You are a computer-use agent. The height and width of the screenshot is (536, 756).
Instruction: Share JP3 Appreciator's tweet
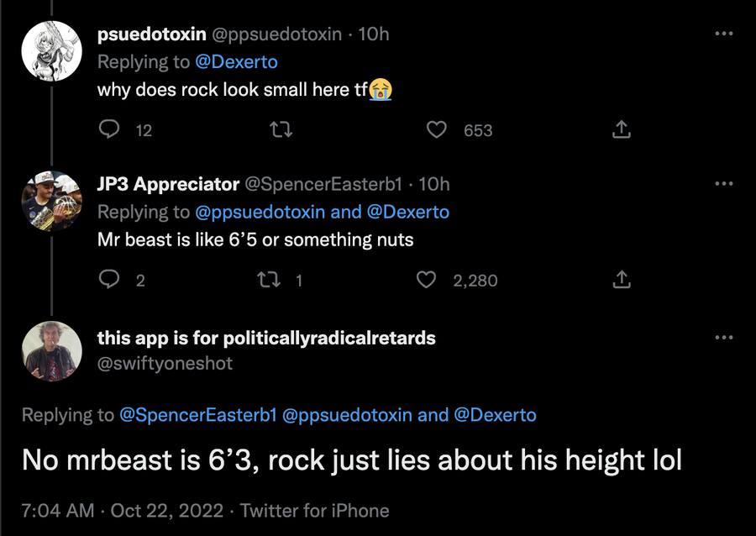tap(621, 280)
